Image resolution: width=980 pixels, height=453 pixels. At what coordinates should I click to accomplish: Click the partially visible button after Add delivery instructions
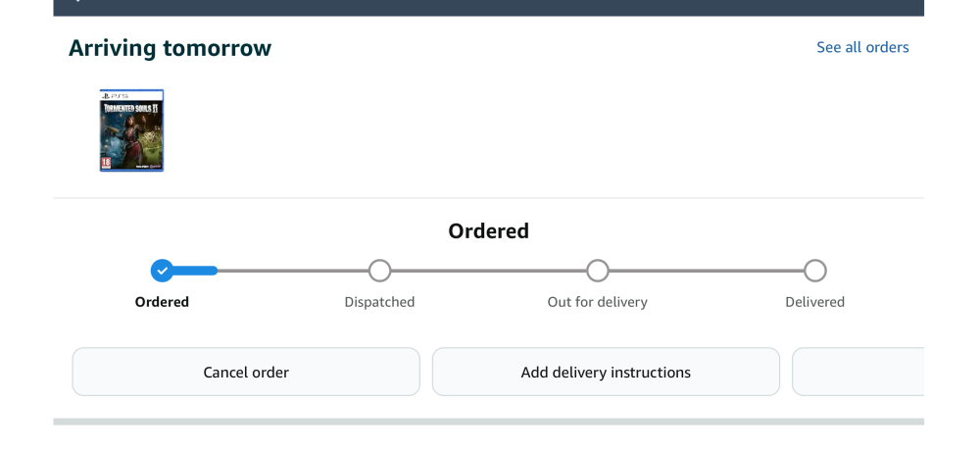857,373
